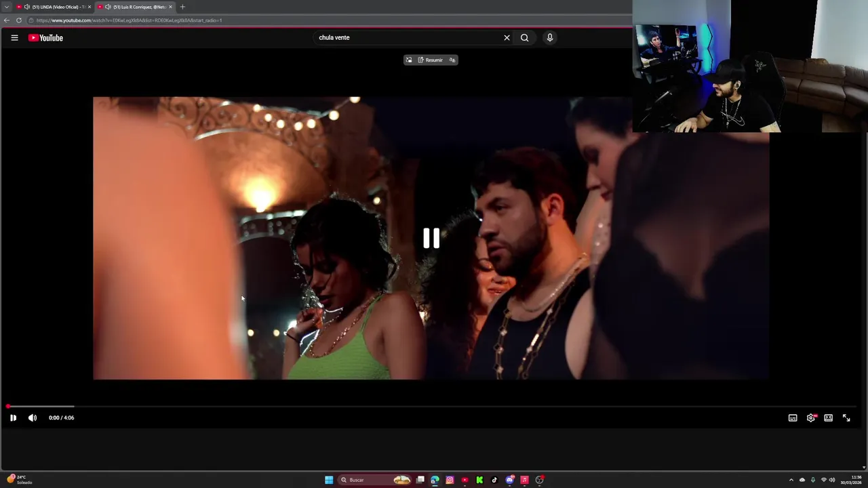Open Microsoft Edge from the taskbar
The image size is (868, 488).
point(435,480)
